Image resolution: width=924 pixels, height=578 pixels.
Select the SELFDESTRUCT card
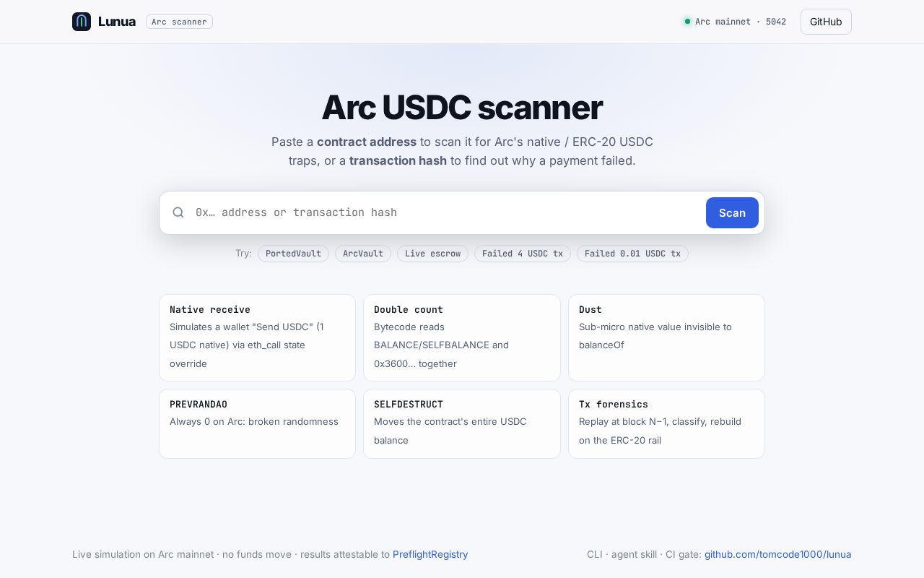click(462, 423)
